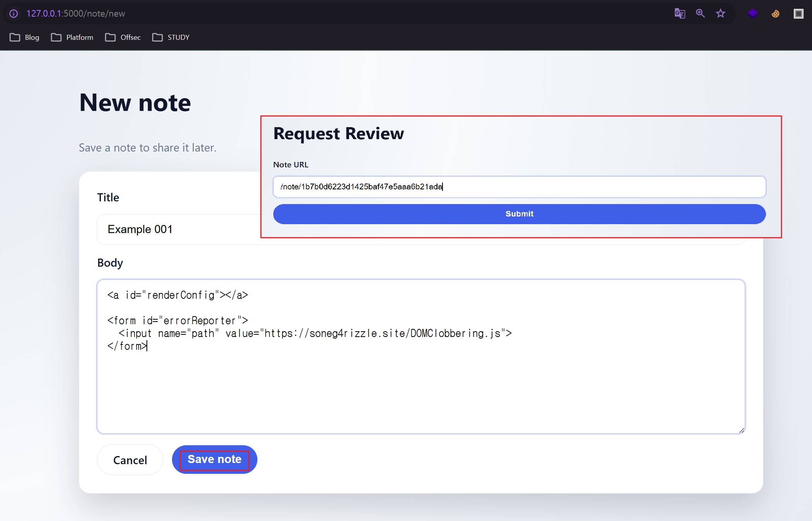This screenshot has width=812, height=521.
Task: Click the Request Review heading
Action: [339, 134]
